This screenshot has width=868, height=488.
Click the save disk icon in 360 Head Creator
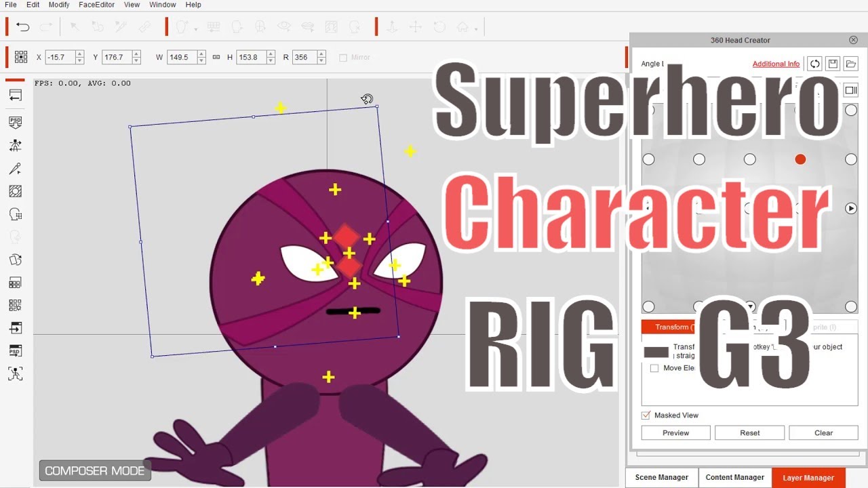coord(833,64)
